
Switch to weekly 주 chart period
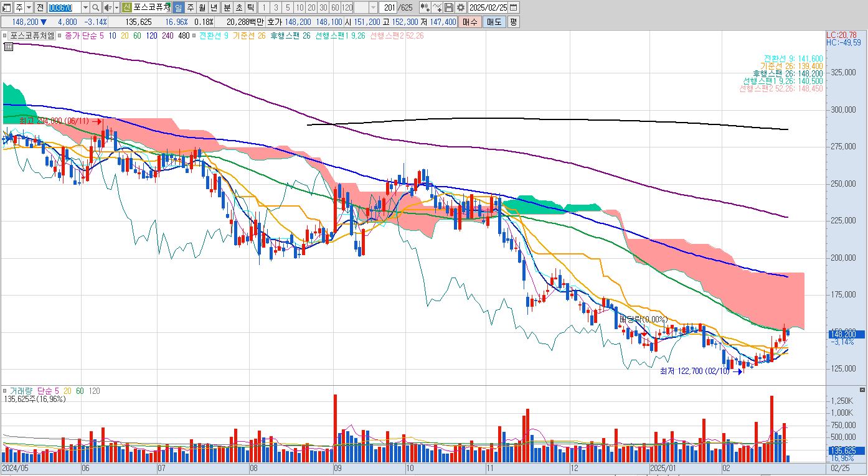coord(191,7)
